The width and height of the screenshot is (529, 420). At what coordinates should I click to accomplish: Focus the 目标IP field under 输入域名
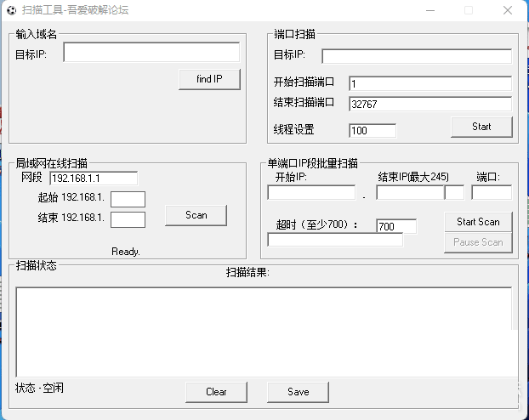pyautogui.click(x=151, y=52)
